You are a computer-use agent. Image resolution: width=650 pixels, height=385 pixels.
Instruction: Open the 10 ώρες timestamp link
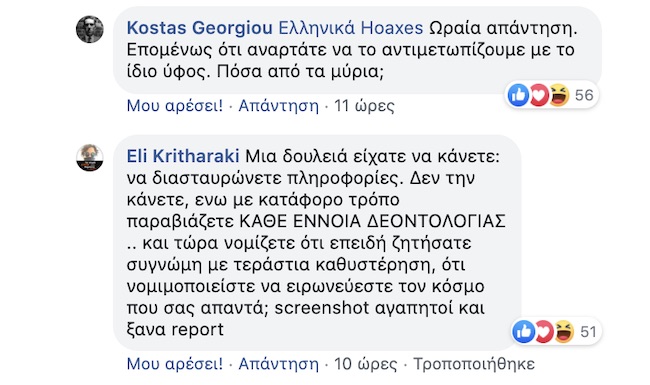(366, 364)
